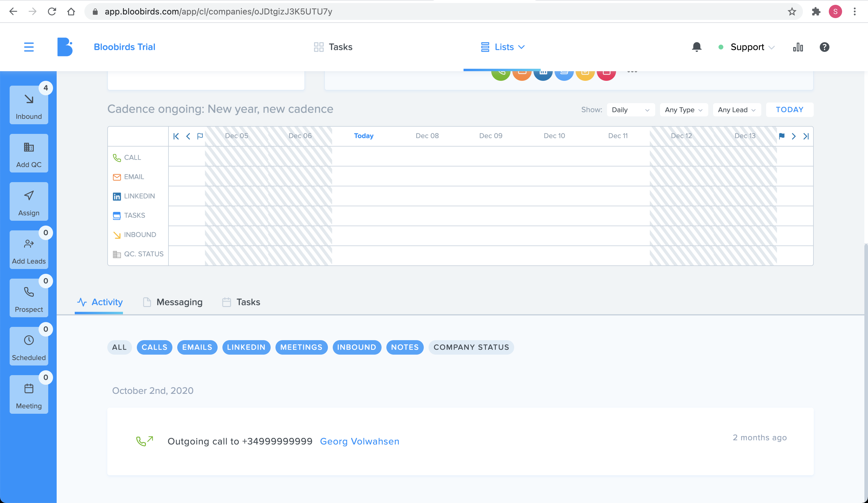Click the outlined flag start marker
This screenshot has height=503, width=868.
point(200,136)
